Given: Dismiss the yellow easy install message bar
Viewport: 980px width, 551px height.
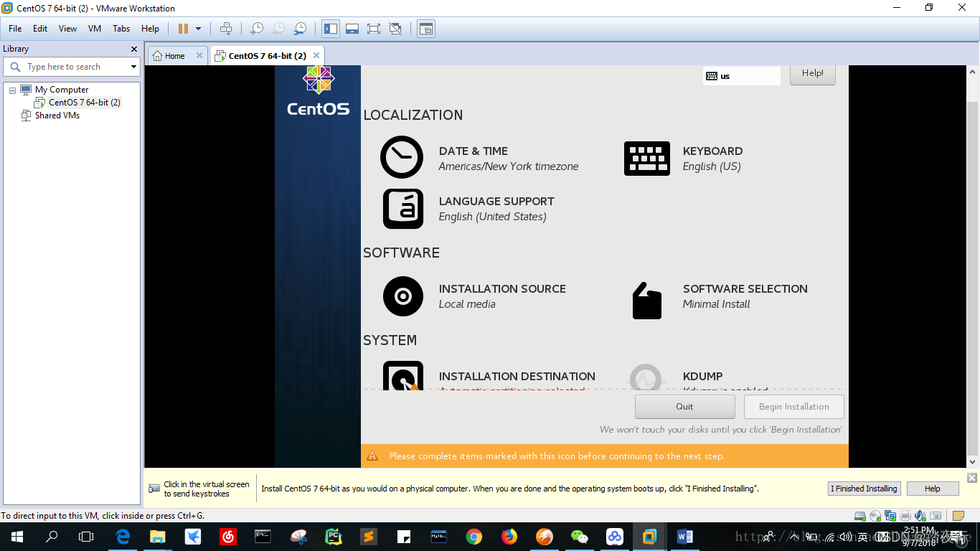Looking at the screenshot, I should (x=972, y=478).
